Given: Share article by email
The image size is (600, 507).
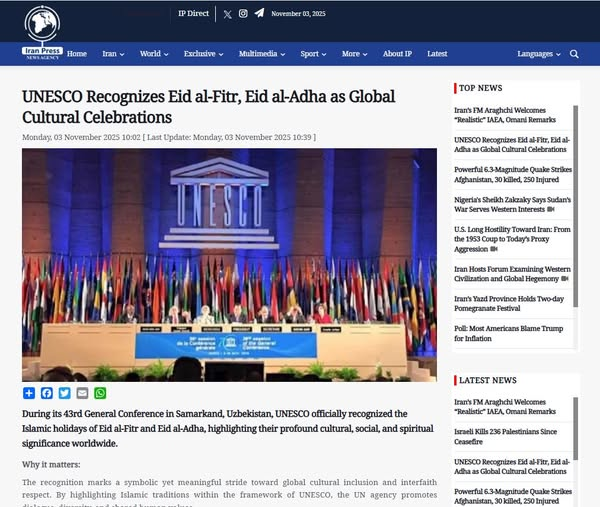Looking at the screenshot, I should [82, 393].
